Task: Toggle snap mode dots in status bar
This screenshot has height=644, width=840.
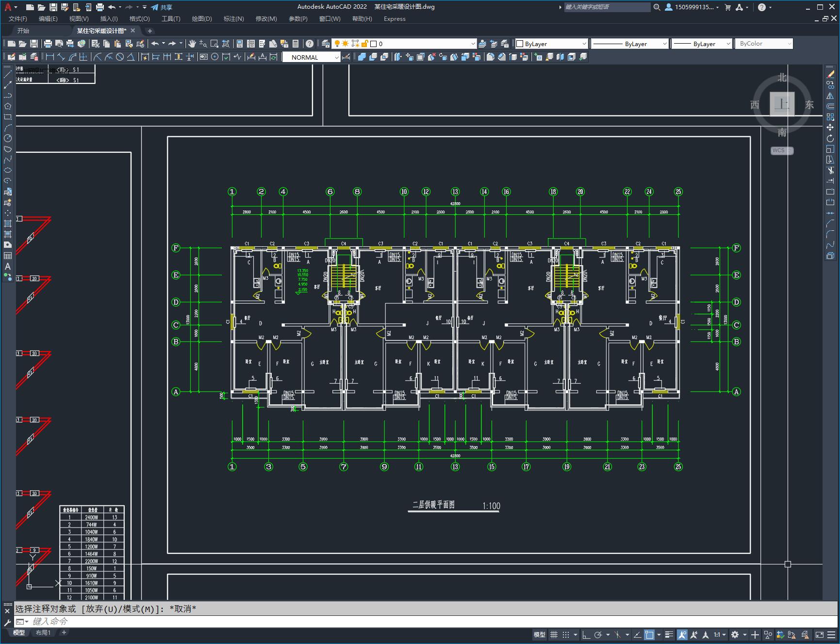Action: pyautogui.click(x=566, y=634)
